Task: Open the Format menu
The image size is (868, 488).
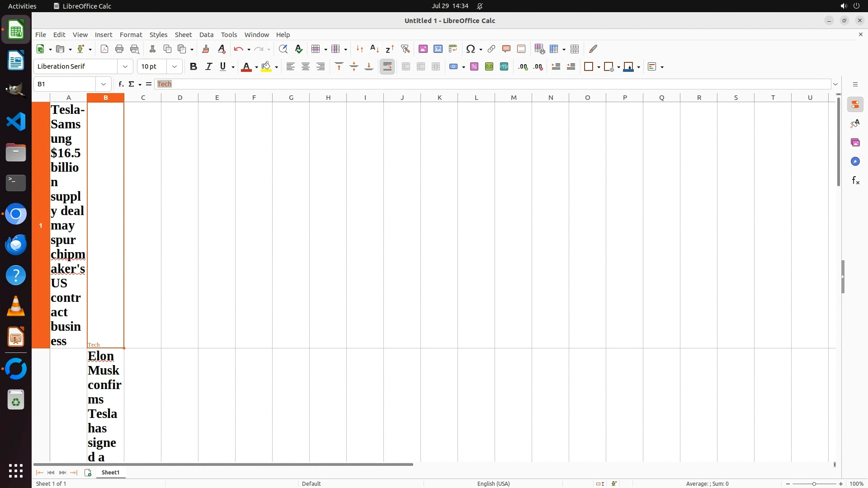Action: pos(131,35)
